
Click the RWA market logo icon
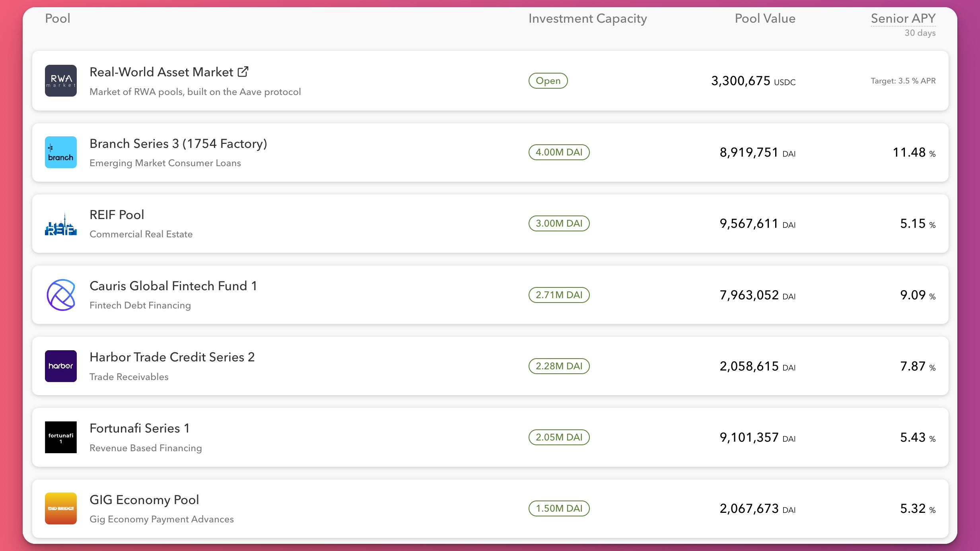click(60, 81)
